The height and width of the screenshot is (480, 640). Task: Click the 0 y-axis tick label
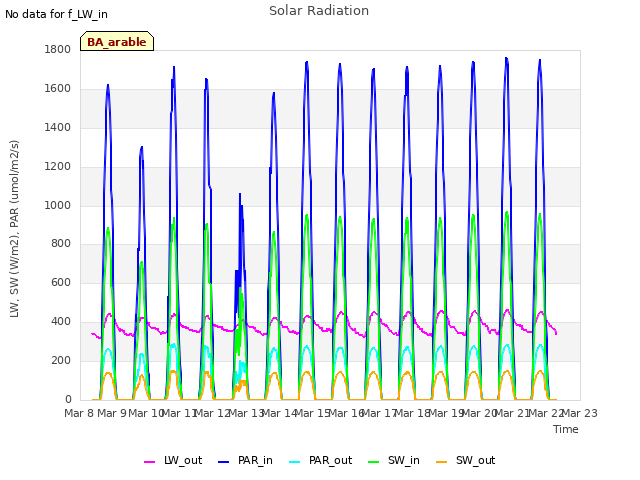coord(68,400)
